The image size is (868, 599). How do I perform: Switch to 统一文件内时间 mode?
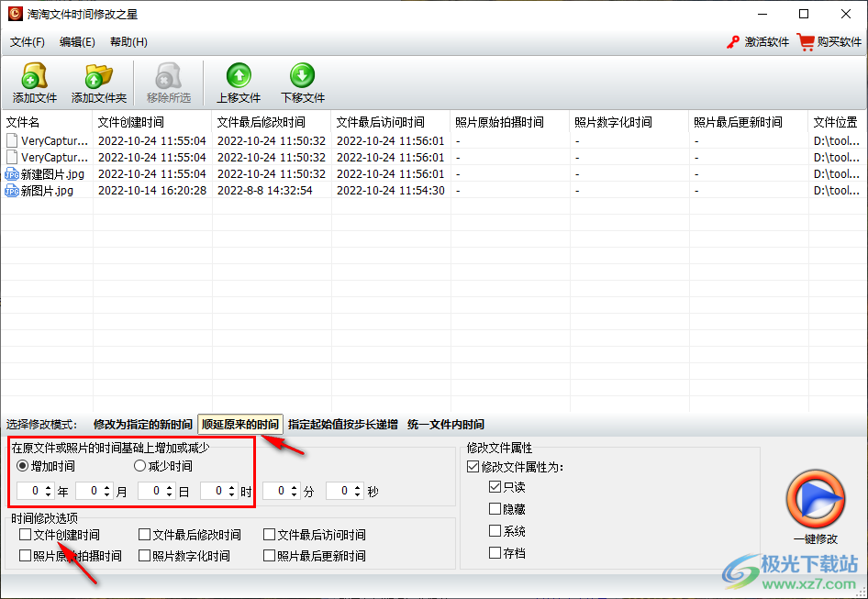tap(446, 425)
